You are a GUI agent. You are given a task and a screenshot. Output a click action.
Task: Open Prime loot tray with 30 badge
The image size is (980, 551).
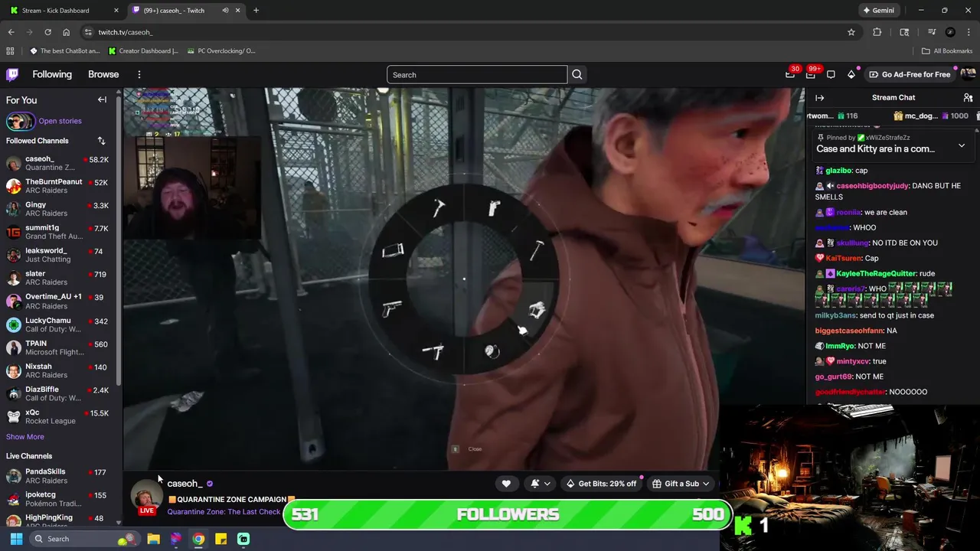[x=790, y=74]
